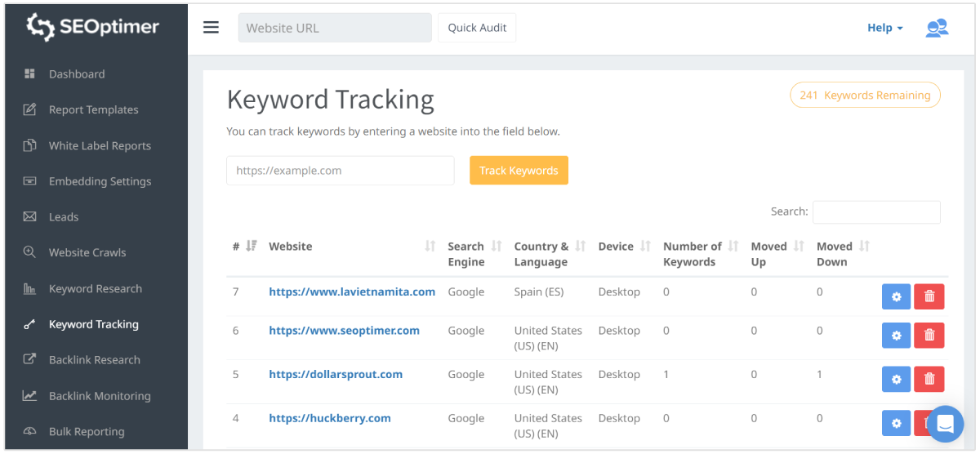Open Backlink Monitoring from sidebar
This screenshot has height=454, width=980.
coord(100,396)
